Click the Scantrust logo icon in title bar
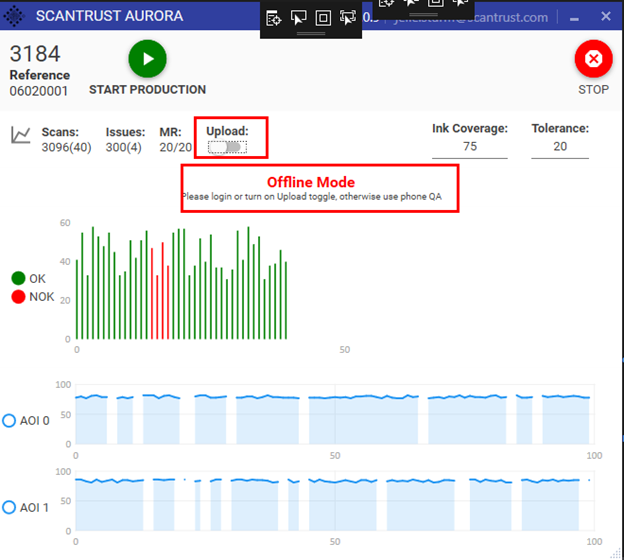The image size is (625, 560). (14, 16)
